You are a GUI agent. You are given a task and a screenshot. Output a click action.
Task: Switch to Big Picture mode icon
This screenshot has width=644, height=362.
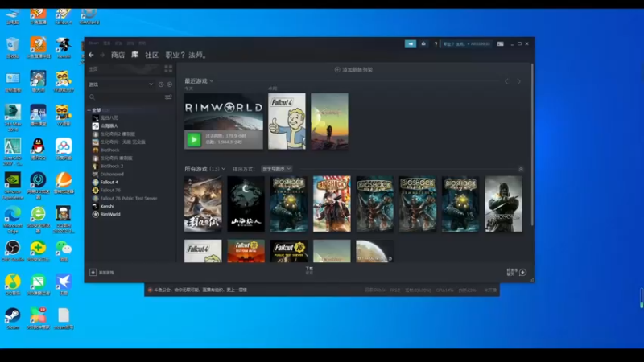point(500,44)
